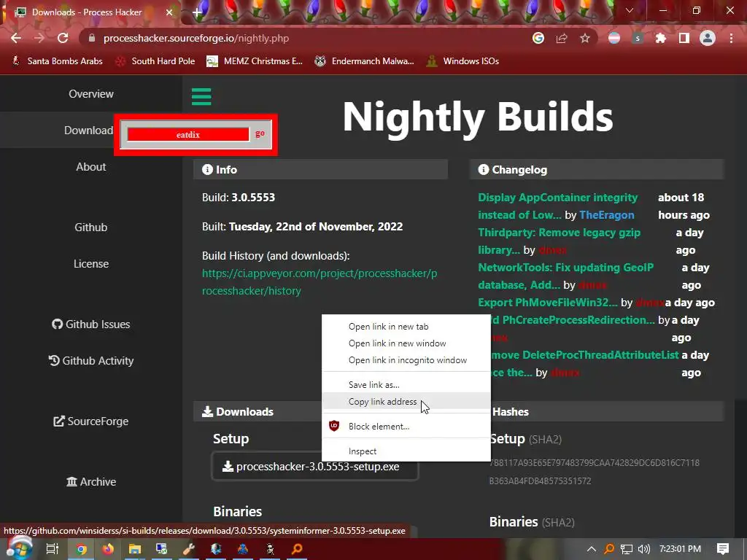The width and height of the screenshot is (747, 560).
Task: Open the author link TheEragon
Action: (x=606, y=215)
